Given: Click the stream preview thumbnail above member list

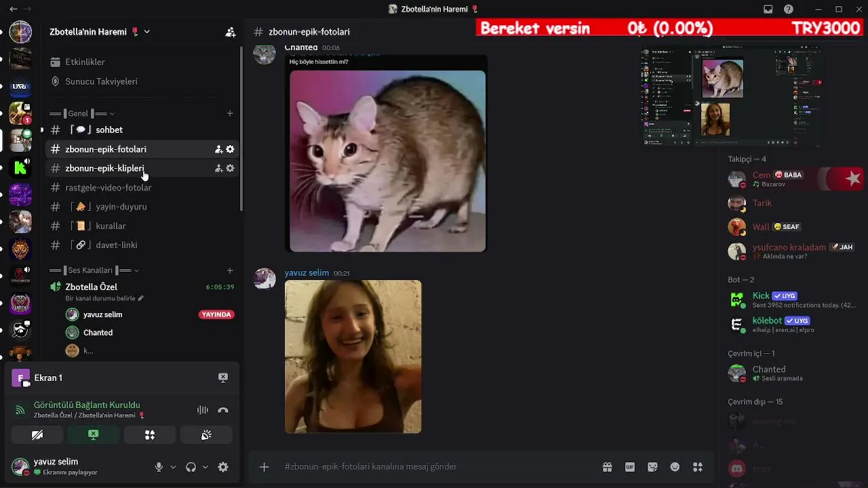Looking at the screenshot, I should (731, 96).
